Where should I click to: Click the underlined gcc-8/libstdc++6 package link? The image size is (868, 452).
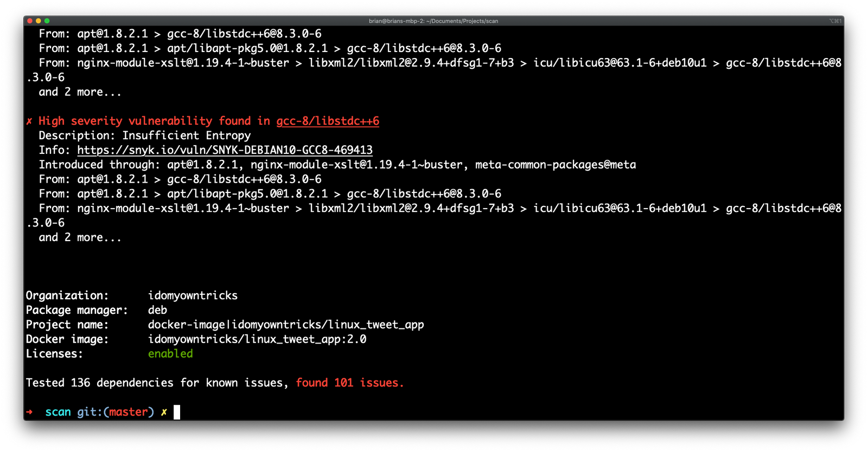pos(328,121)
